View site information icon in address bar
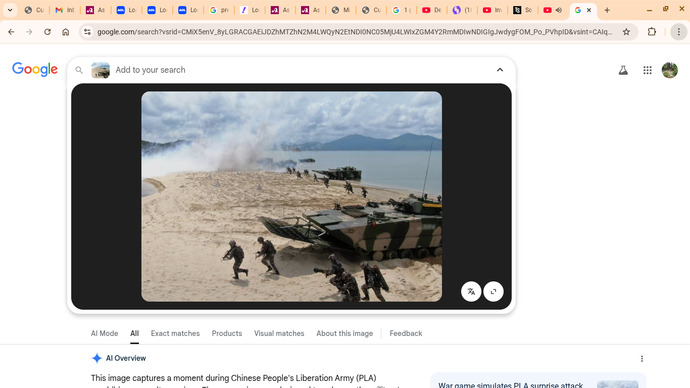The image size is (690, 388). point(87,32)
